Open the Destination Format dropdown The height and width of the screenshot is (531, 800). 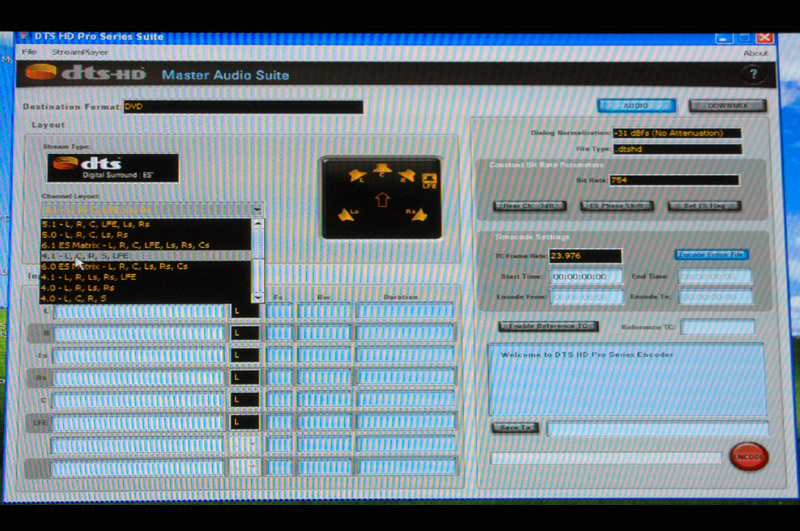click(243, 107)
